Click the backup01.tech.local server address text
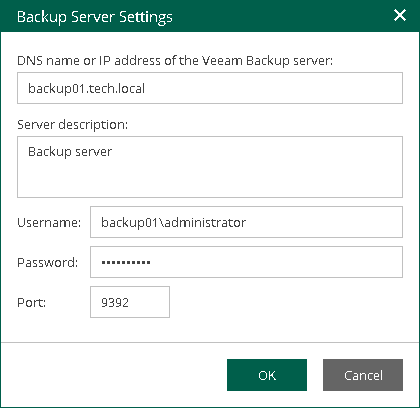This screenshot has height=408, width=420. [86, 88]
